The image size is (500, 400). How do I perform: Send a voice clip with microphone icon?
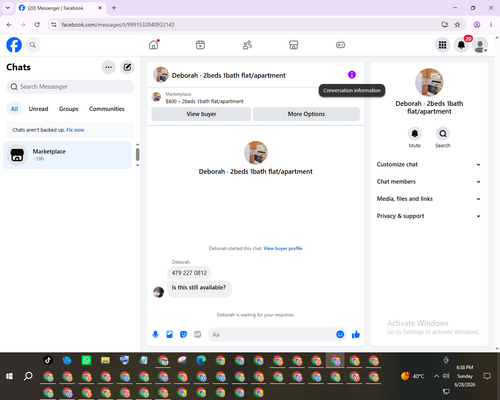[155, 334]
